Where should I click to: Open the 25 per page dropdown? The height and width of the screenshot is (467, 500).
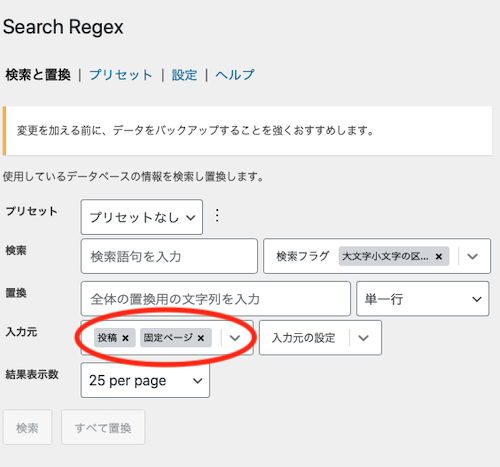(145, 380)
